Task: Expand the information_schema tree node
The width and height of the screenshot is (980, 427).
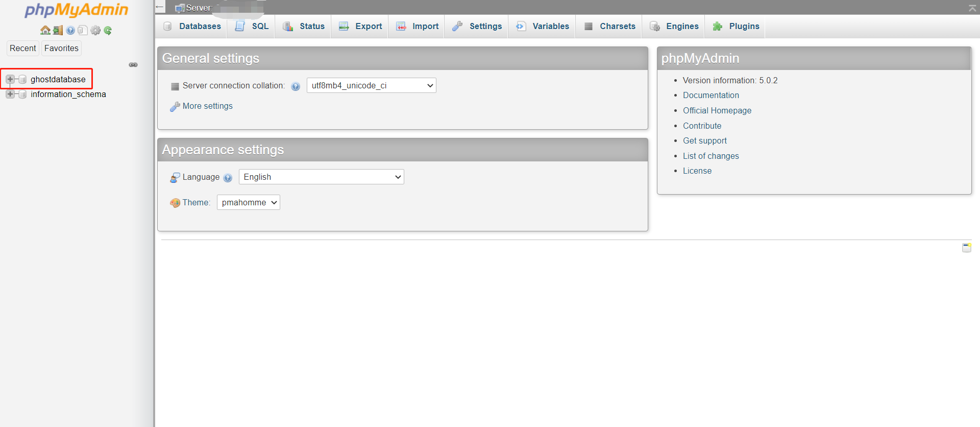Action: click(10, 94)
